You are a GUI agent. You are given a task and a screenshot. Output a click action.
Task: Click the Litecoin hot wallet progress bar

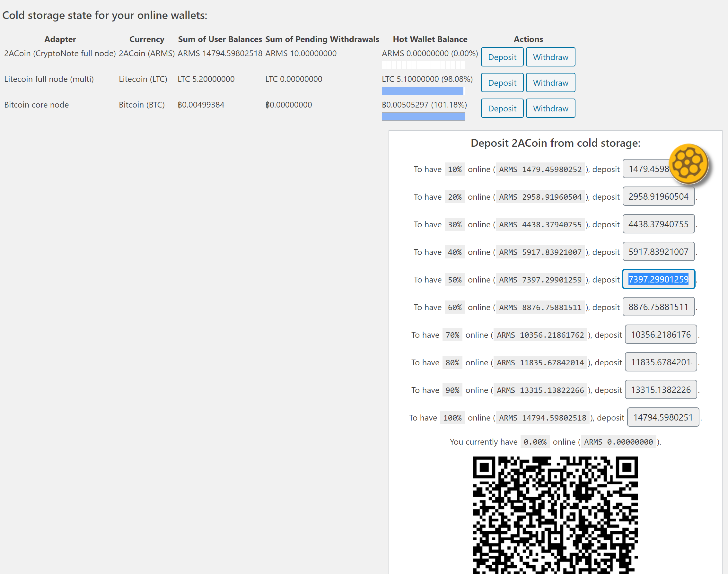423,91
